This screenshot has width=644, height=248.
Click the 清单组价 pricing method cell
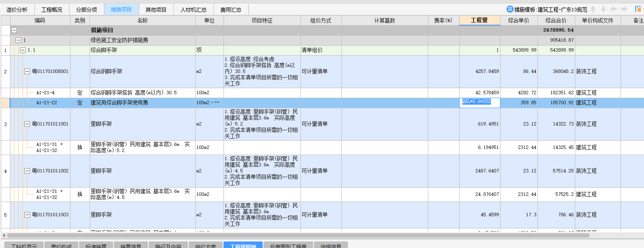[321, 50]
